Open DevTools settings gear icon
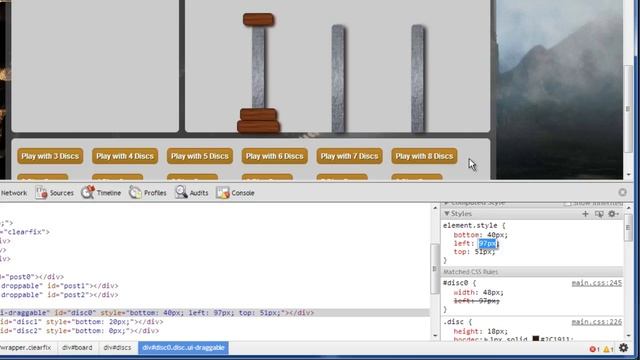Viewport: 640px width, 360px height. [x=623, y=348]
